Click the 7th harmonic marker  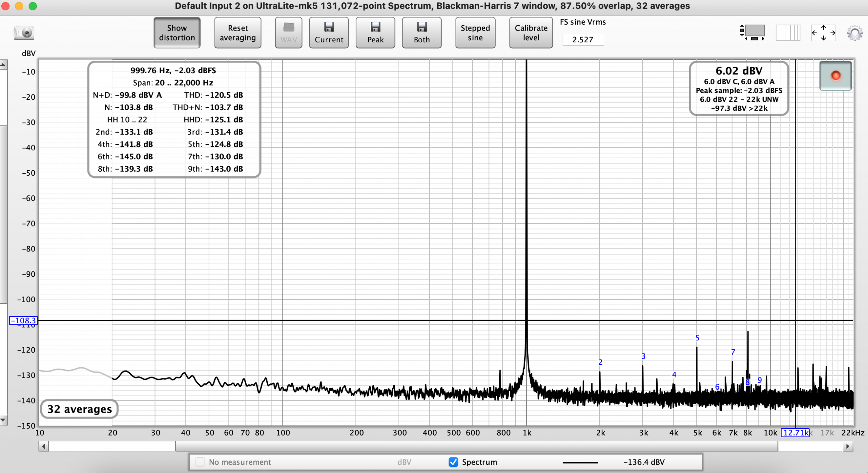pyautogui.click(x=733, y=352)
